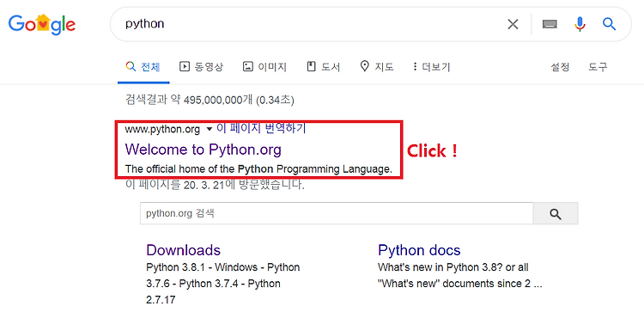
Task: Switch to the 이미지 tab
Action: (x=264, y=66)
